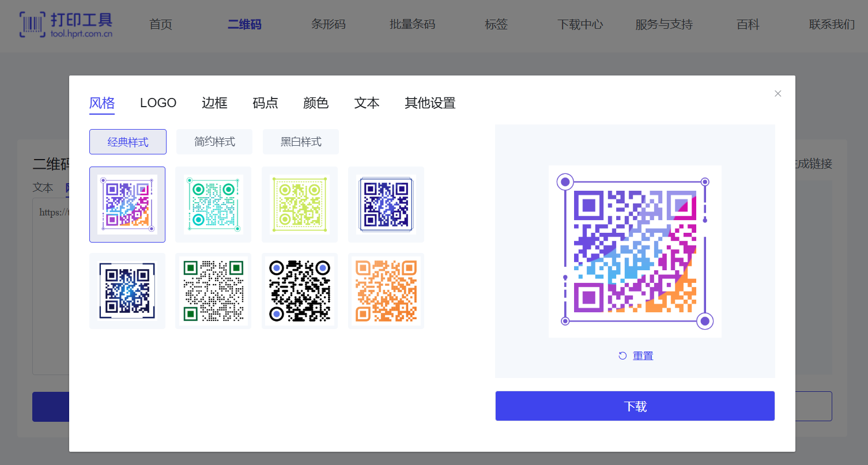Open the 码点 tab
Screen dimensions: 868x465
coord(265,103)
